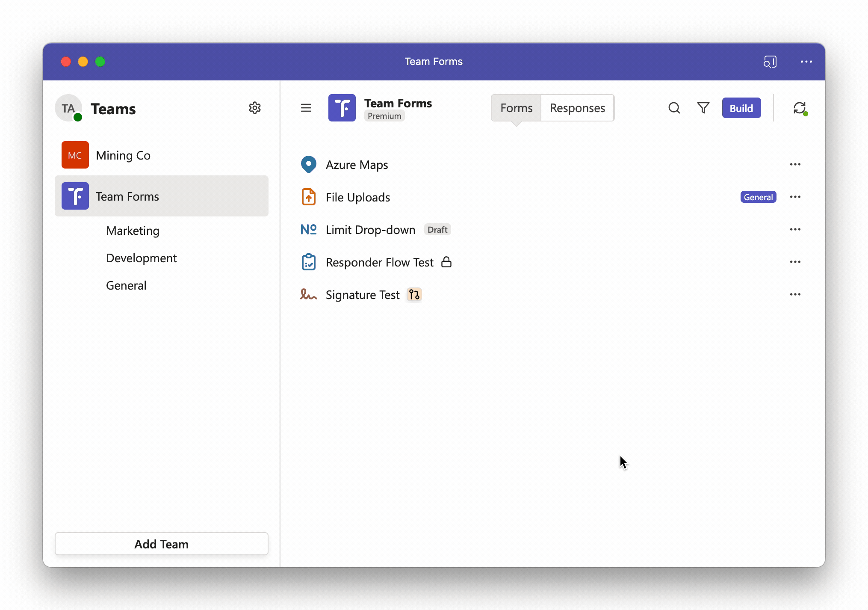
Task: Select the Mining Co team
Action: click(162, 155)
